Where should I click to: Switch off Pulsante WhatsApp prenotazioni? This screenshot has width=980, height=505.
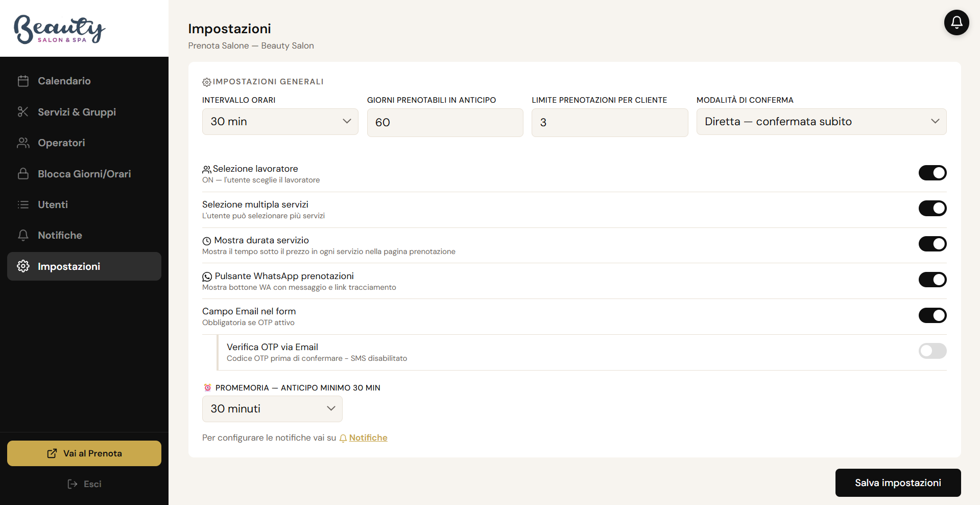933,280
